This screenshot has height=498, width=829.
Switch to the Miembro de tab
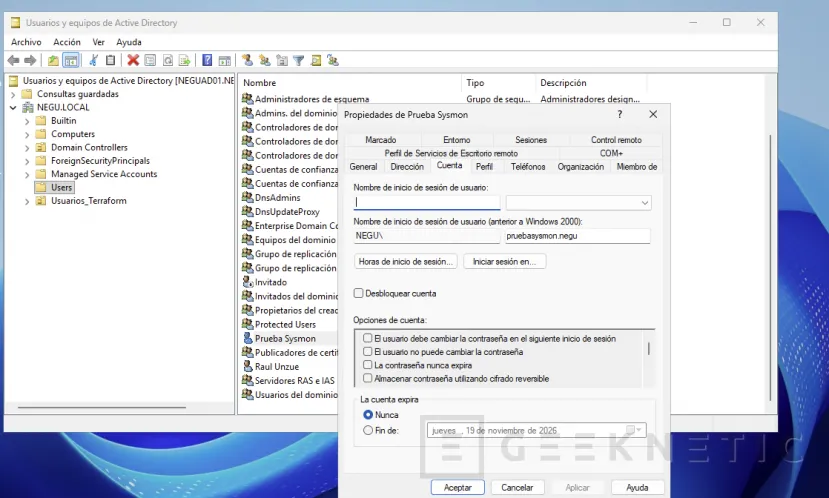click(x=637, y=167)
